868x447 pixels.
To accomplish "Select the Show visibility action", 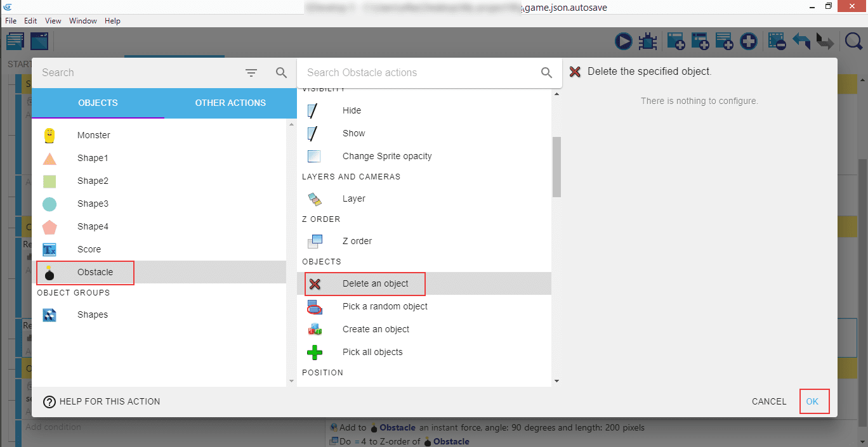I will (x=353, y=133).
